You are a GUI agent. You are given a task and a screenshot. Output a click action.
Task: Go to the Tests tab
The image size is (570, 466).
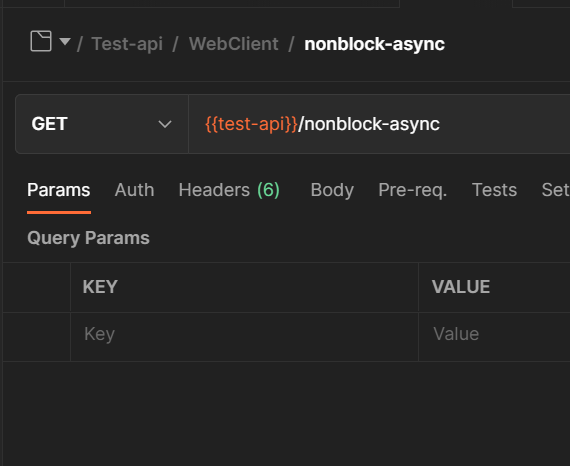click(494, 190)
